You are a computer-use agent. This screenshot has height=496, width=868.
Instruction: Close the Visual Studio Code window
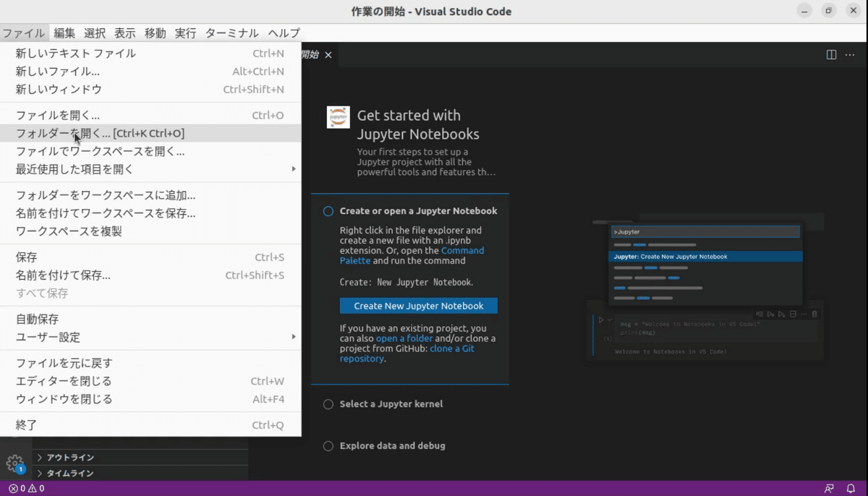coord(852,11)
